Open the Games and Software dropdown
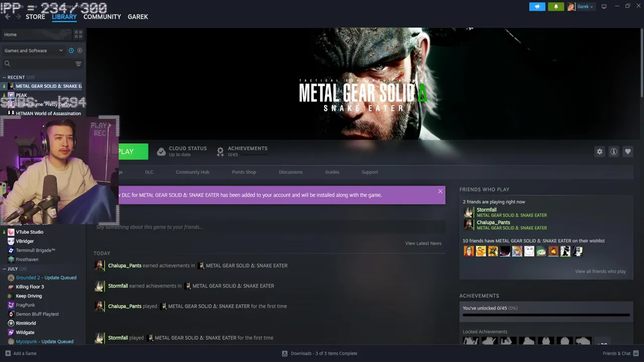Viewport: 644px width, 362px height. [33, 50]
